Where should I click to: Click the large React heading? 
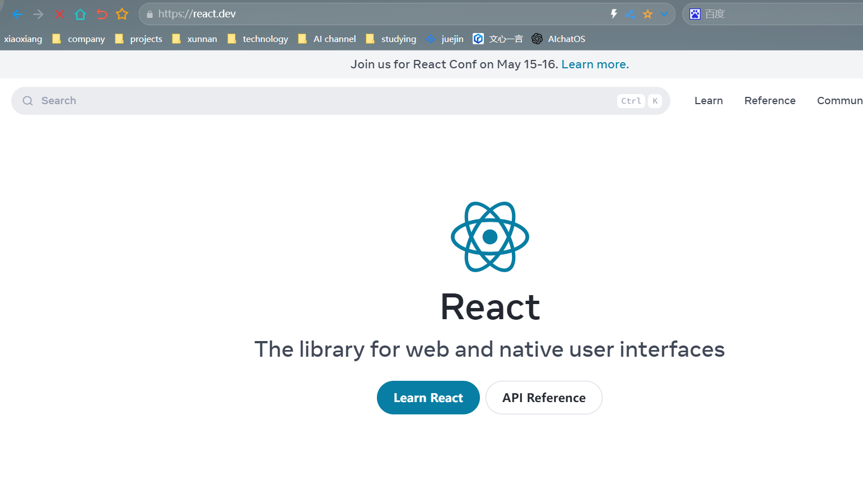[x=490, y=307]
